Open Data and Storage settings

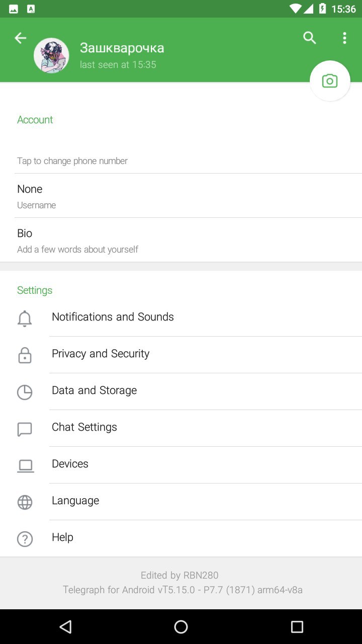[x=94, y=390]
